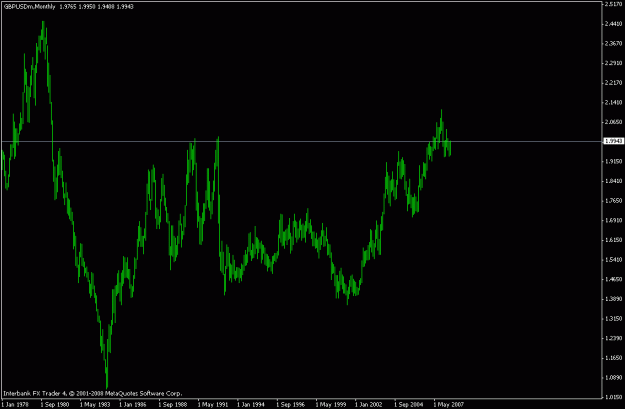Click the 1 Jan 2002 date label

pyautogui.click(x=369, y=405)
